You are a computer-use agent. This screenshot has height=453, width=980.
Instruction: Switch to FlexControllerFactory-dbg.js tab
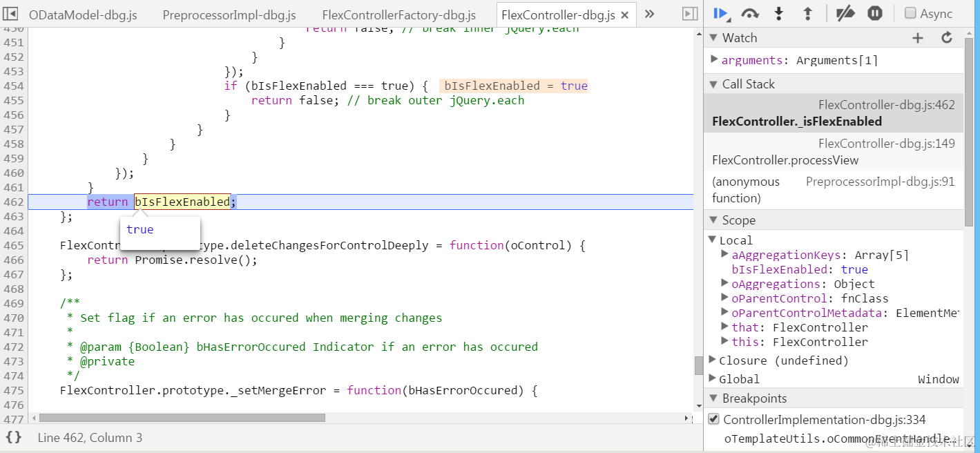(x=399, y=15)
